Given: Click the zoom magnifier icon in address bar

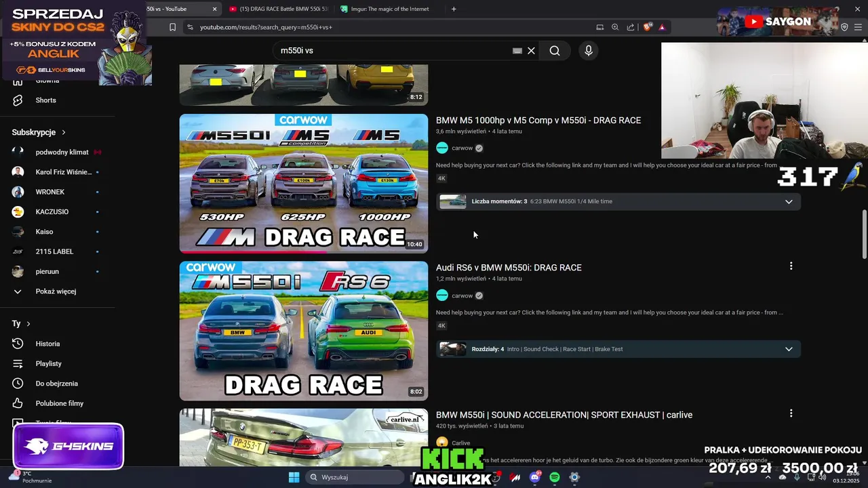Looking at the screenshot, I should coord(615,27).
